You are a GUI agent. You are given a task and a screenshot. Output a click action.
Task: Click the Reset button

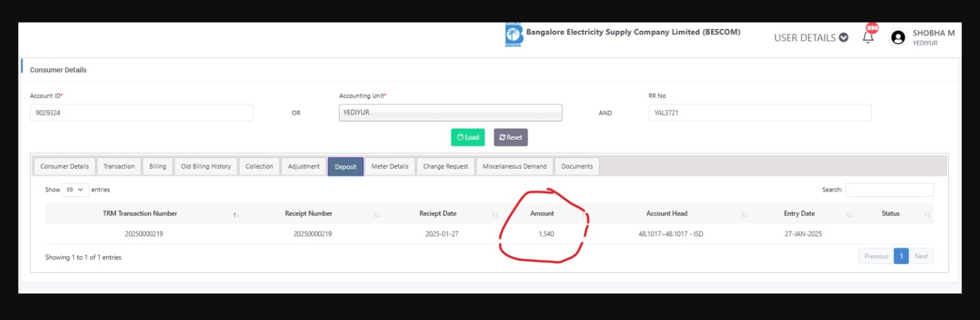click(x=511, y=137)
